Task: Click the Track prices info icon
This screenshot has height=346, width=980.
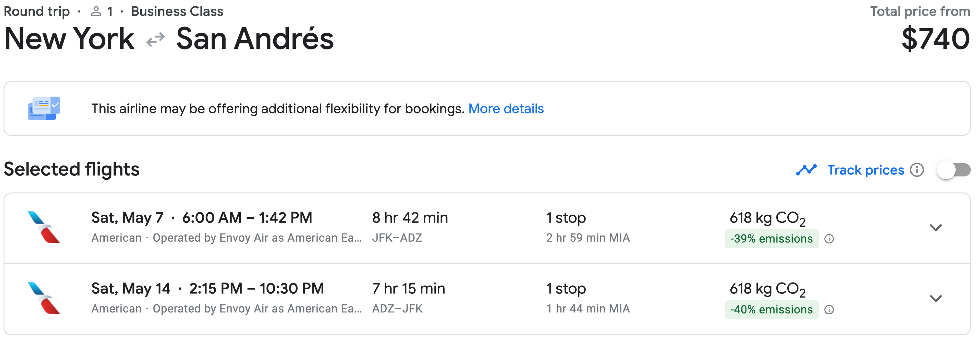Action: pos(917,170)
